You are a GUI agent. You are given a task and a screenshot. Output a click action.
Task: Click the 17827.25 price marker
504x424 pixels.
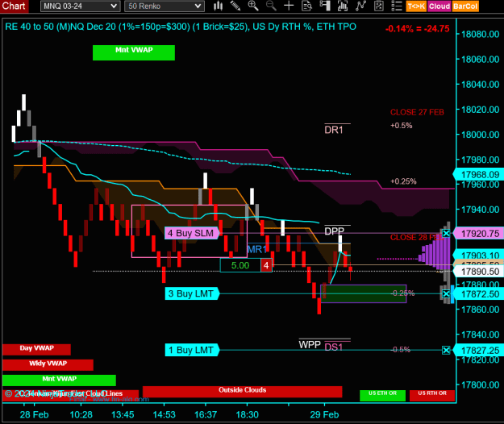point(480,351)
